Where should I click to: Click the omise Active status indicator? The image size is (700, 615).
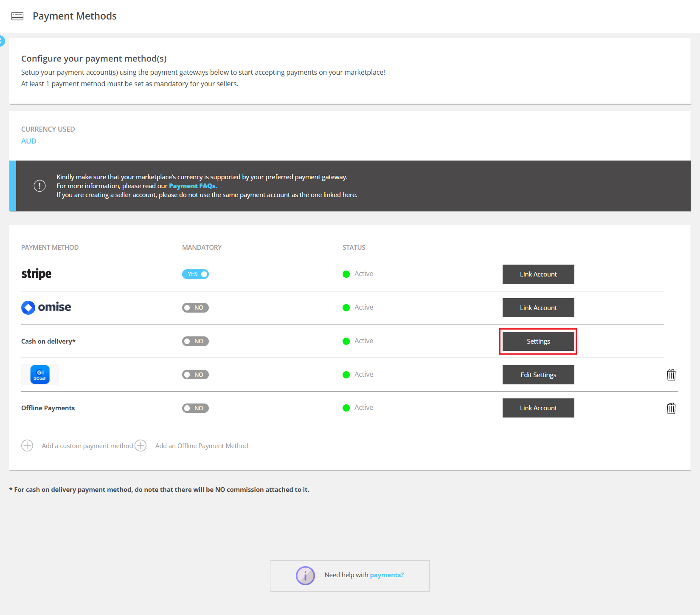(x=358, y=307)
